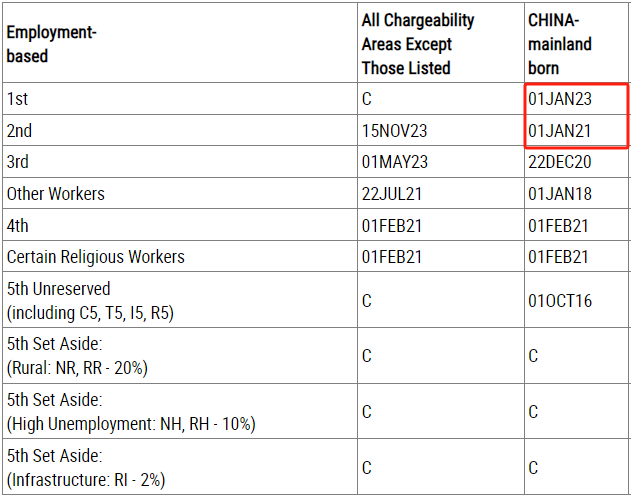631x497 pixels.
Task: Select the 4th preference row label
Action: click(17, 225)
